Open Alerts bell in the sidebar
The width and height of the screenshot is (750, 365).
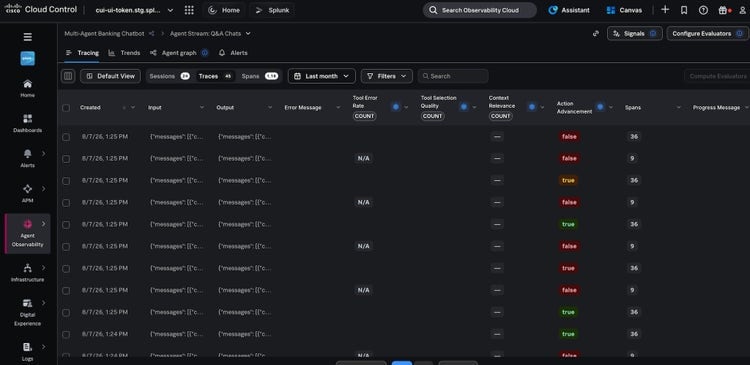tap(28, 158)
